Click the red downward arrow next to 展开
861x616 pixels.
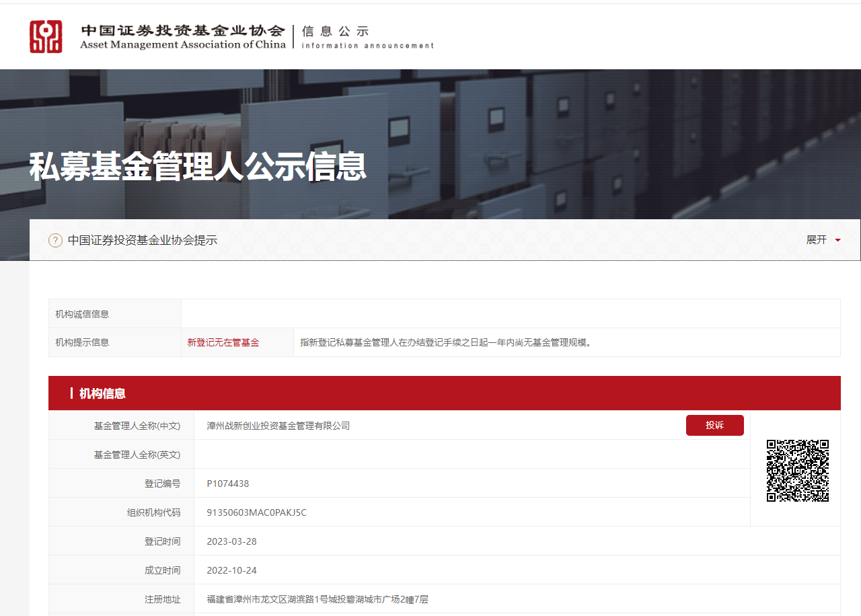tap(837, 240)
